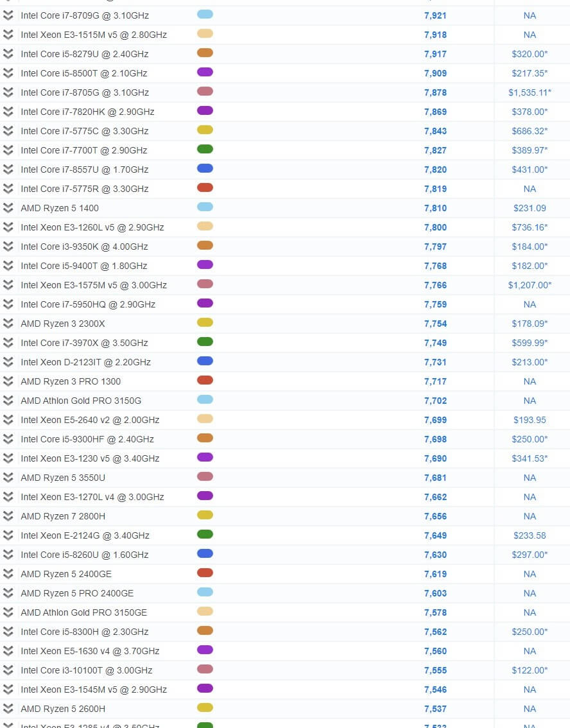This screenshot has height=728, width=570.
Task: Expand the Intel Core i7-7700T row chevron
Action: click(8, 150)
